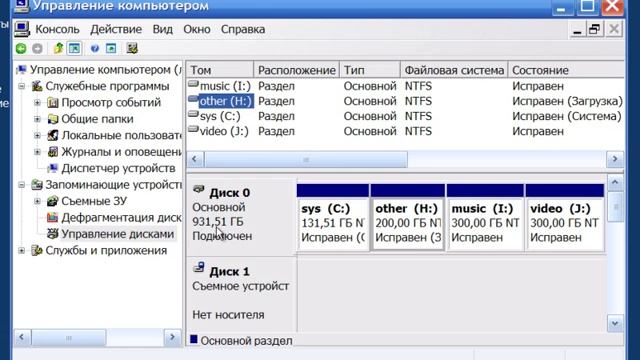Expand the Локальные пользователи node
640x360 pixels.
click(38, 136)
